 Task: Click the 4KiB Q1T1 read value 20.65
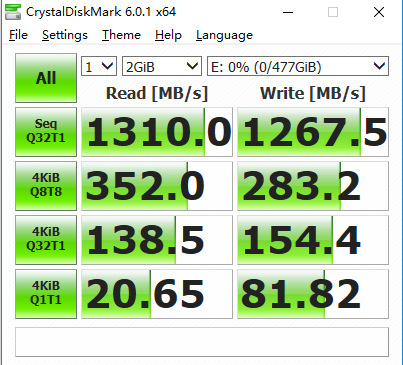click(157, 294)
